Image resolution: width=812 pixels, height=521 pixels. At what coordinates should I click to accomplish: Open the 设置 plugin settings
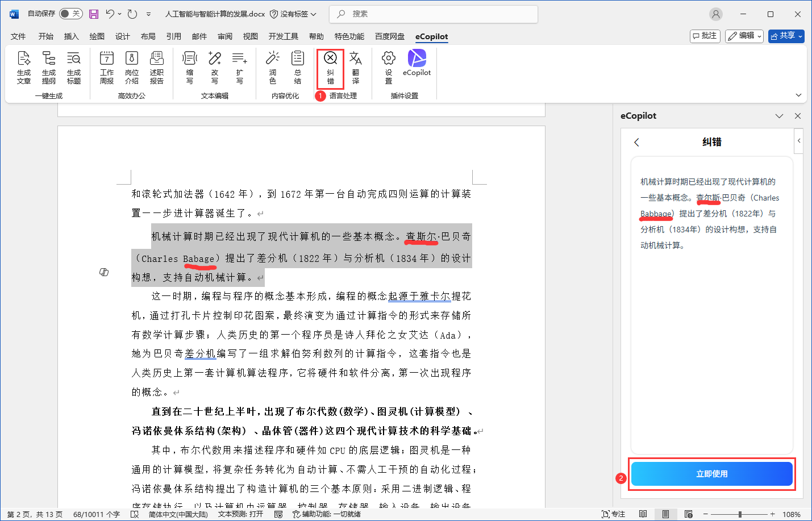[389, 67]
